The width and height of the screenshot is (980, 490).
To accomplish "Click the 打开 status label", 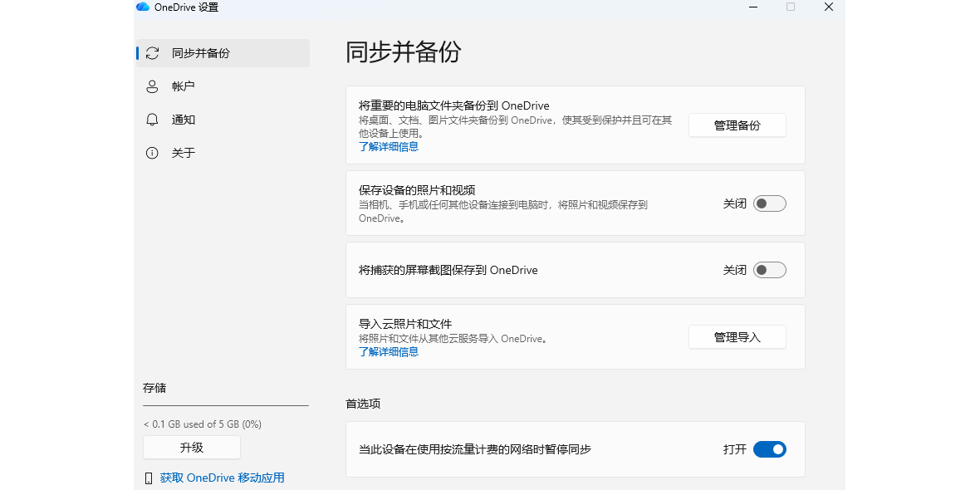I will pyautogui.click(x=735, y=449).
